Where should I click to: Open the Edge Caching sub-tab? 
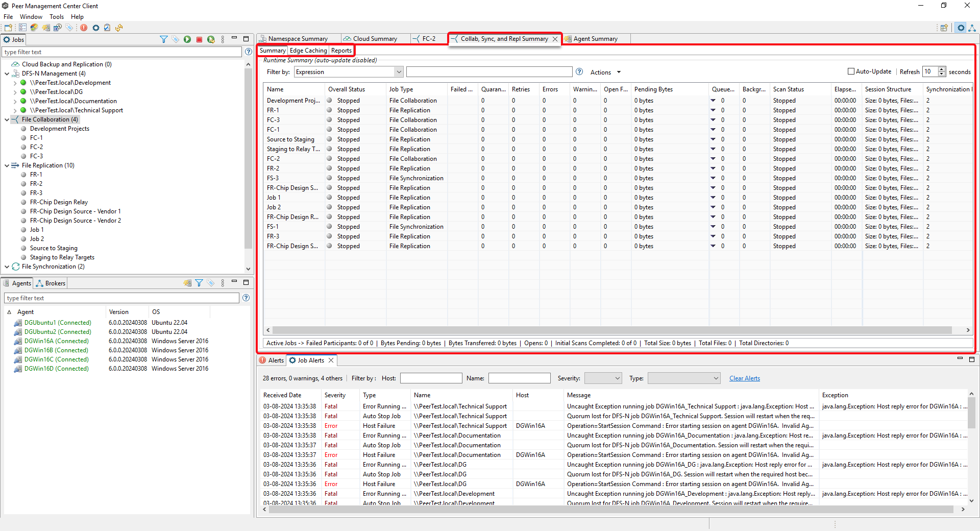point(308,51)
